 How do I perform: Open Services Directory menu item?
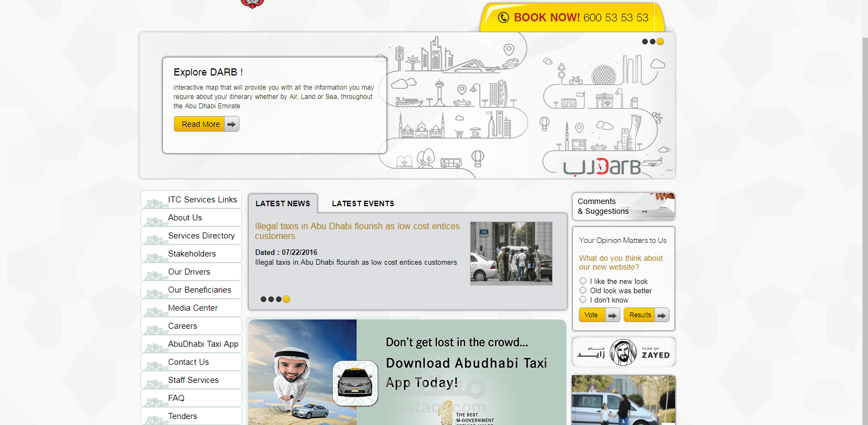(191, 236)
